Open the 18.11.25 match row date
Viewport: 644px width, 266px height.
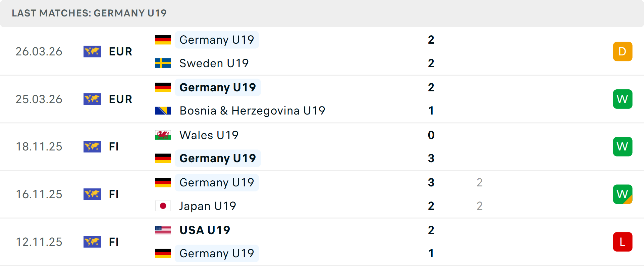tap(39, 147)
